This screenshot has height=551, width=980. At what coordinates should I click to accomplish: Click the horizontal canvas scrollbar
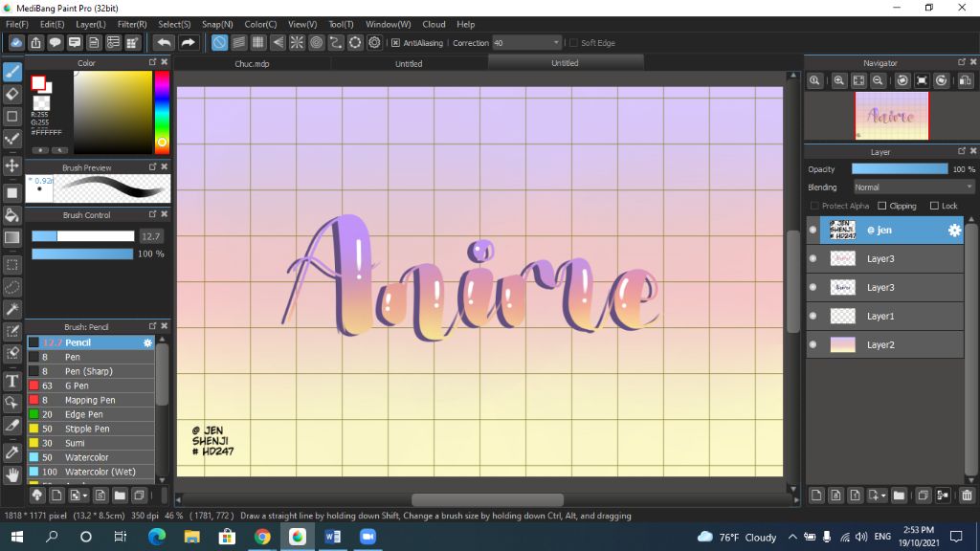487,499
